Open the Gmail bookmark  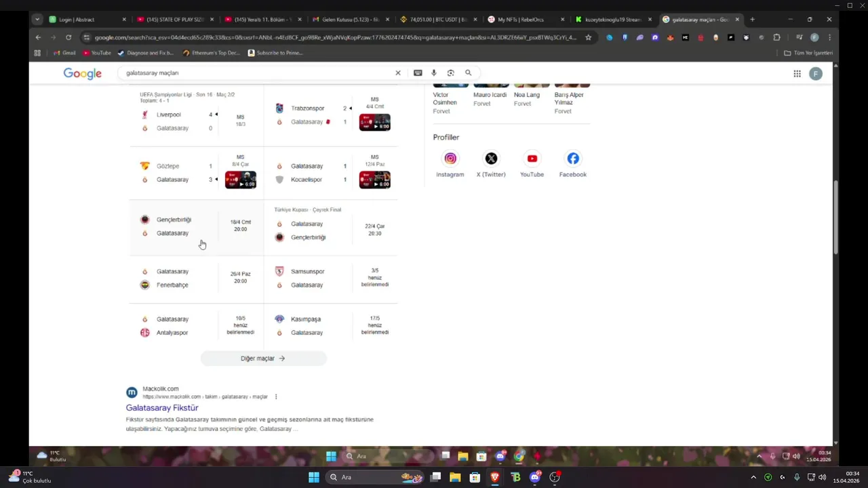pyautogui.click(x=64, y=53)
